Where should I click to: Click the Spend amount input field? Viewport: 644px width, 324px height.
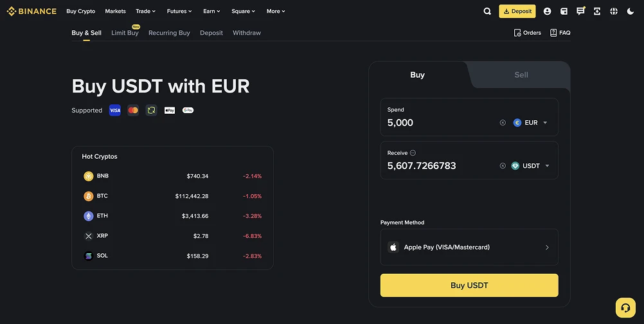[x=440, y=123]
